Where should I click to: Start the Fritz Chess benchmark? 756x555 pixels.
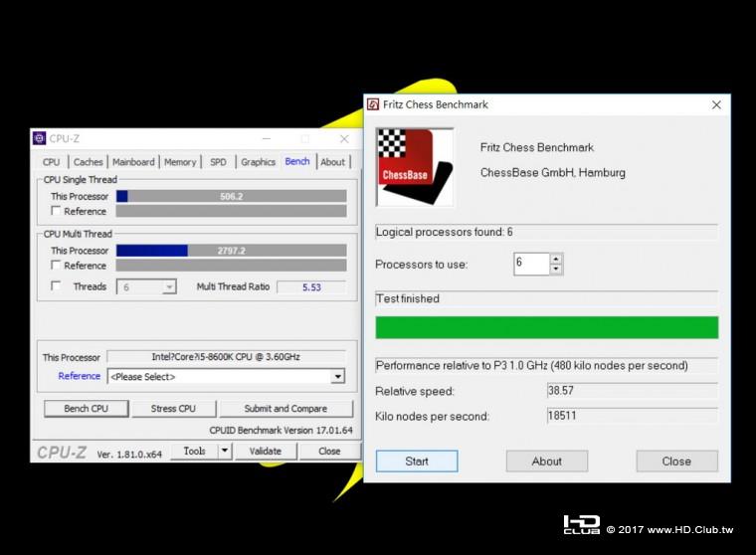pos(417,461)
